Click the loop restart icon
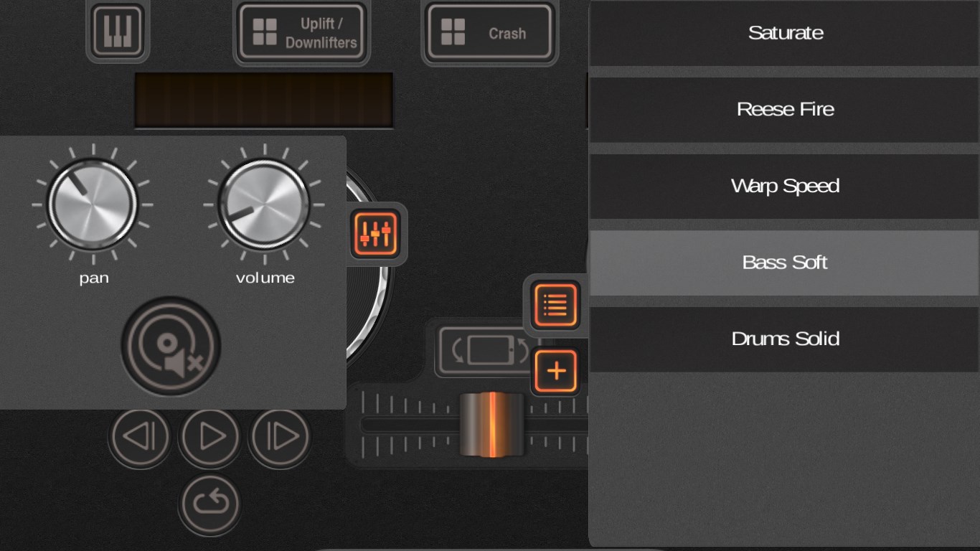 (208, 504)
